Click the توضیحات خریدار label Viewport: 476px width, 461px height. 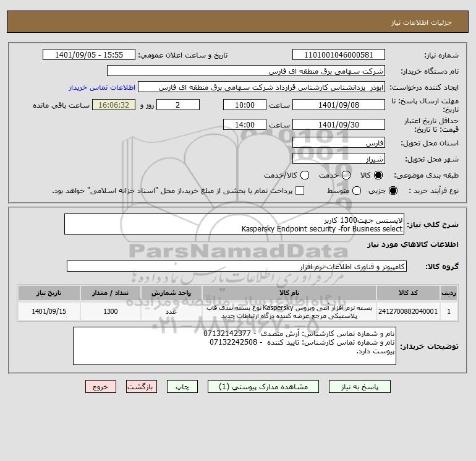point(429,347)
